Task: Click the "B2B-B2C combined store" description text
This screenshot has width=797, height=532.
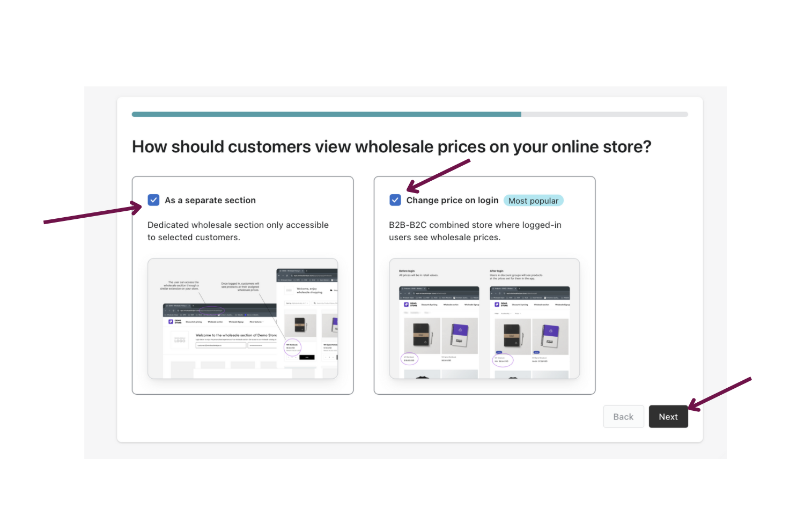Action: tap(475, 231)
